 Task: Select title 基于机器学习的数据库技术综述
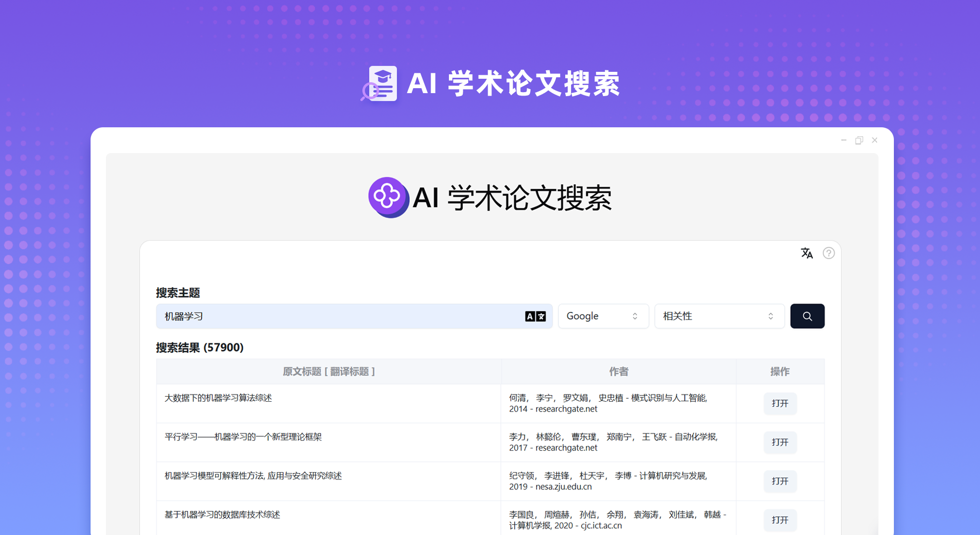[222, 515]
